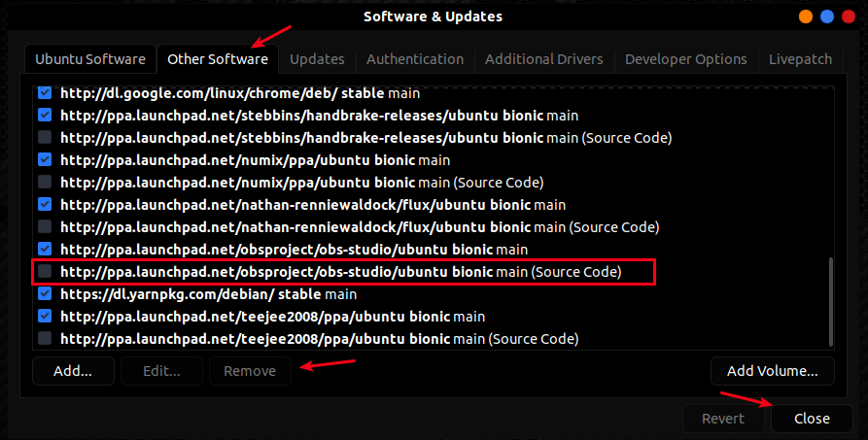Switch to Developer Options tab

(x=686, y=59)
